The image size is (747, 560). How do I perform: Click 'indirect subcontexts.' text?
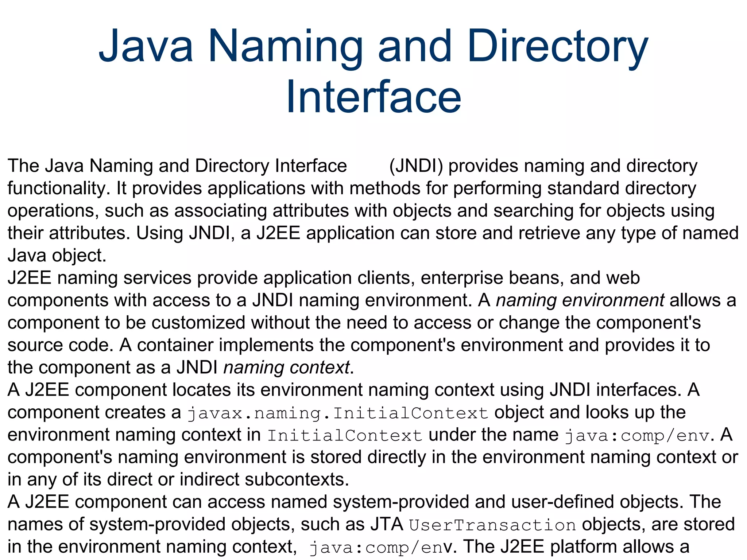[x=264, y=480]
